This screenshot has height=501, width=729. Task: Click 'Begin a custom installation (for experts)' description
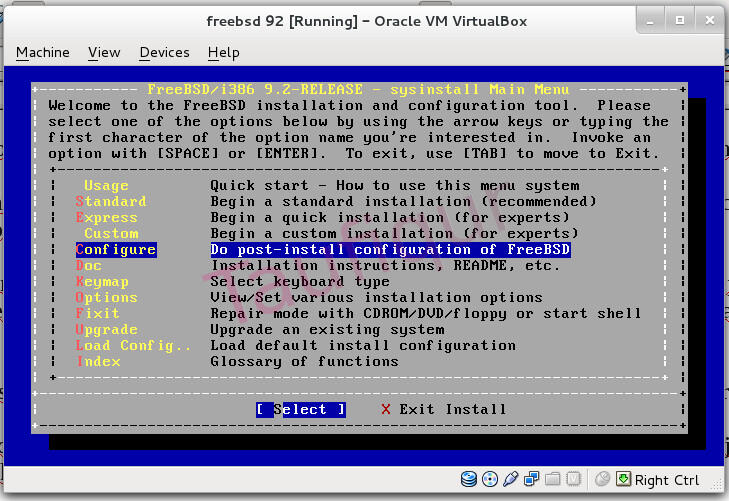click(394, 233)
